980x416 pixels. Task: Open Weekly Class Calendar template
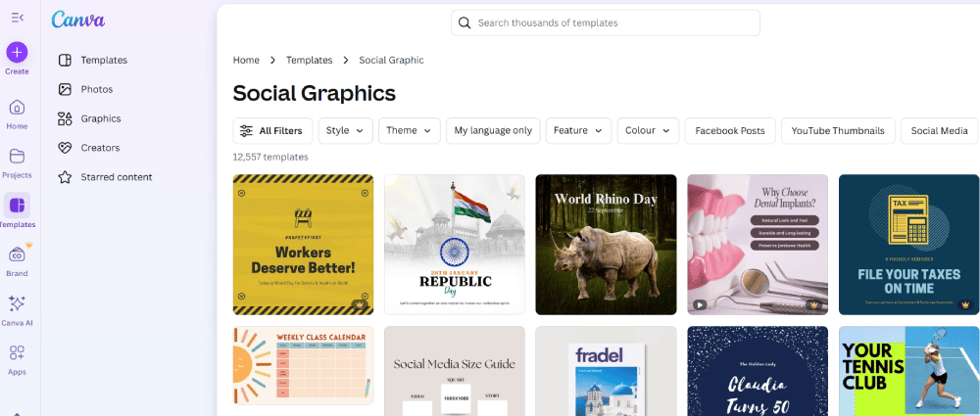click(x=303, y=365)
